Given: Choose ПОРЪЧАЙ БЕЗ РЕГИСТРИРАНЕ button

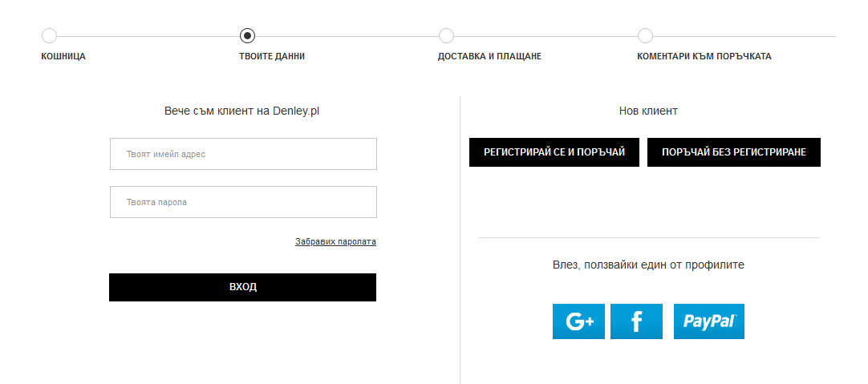Looking at the screenshot, I should tap(733, 152).
